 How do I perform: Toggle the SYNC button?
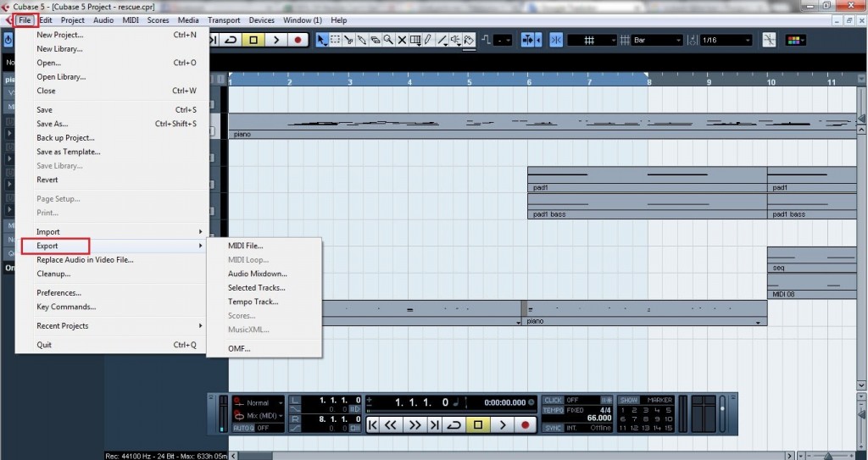(553, 428)
